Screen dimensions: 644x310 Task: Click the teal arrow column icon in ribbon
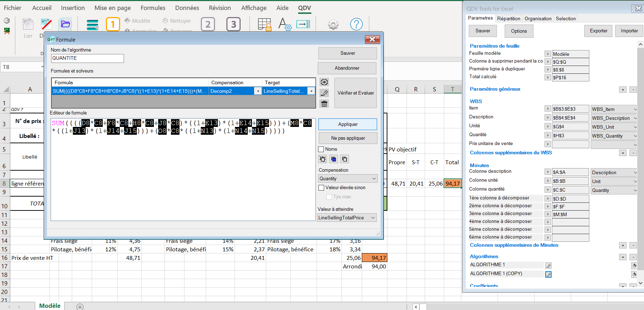tap(303, 24)
